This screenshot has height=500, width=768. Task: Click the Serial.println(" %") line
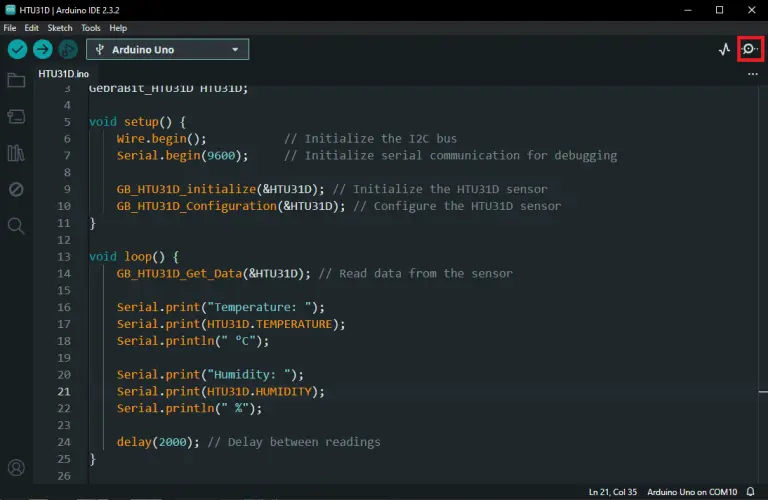click(189, 408)
